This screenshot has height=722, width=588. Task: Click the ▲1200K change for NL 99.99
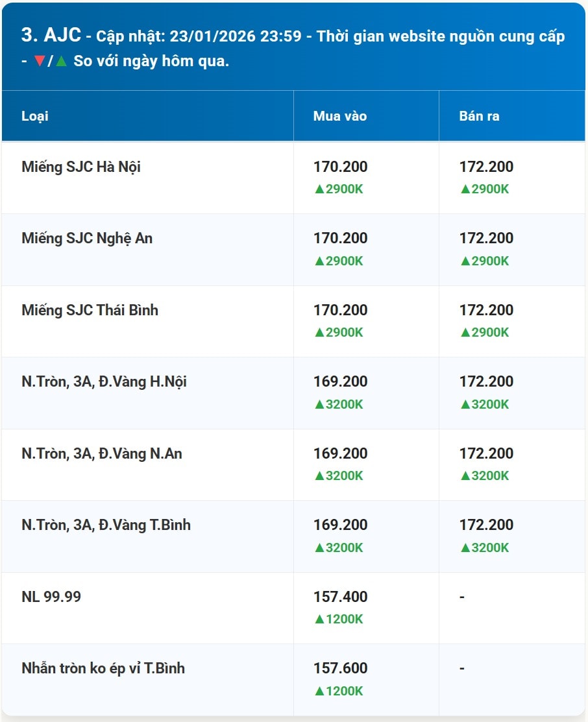(x=339, y=619)
